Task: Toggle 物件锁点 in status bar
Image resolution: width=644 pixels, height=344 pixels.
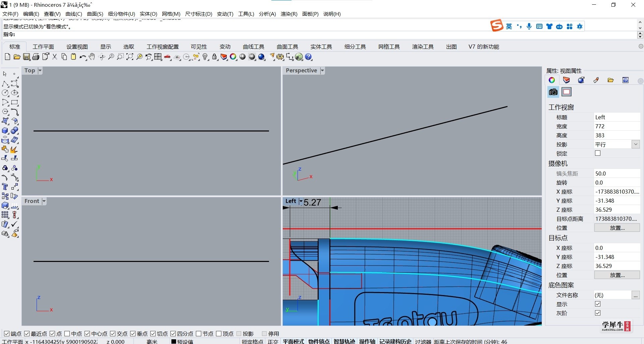Action: [x=319, y=341]
